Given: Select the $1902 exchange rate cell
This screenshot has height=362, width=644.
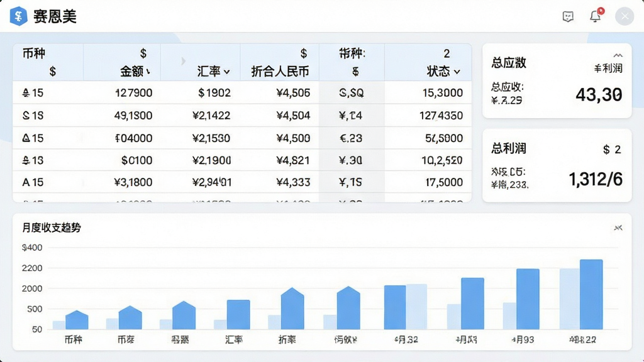Looking at the screenshot, I should [x=214, y=93].
